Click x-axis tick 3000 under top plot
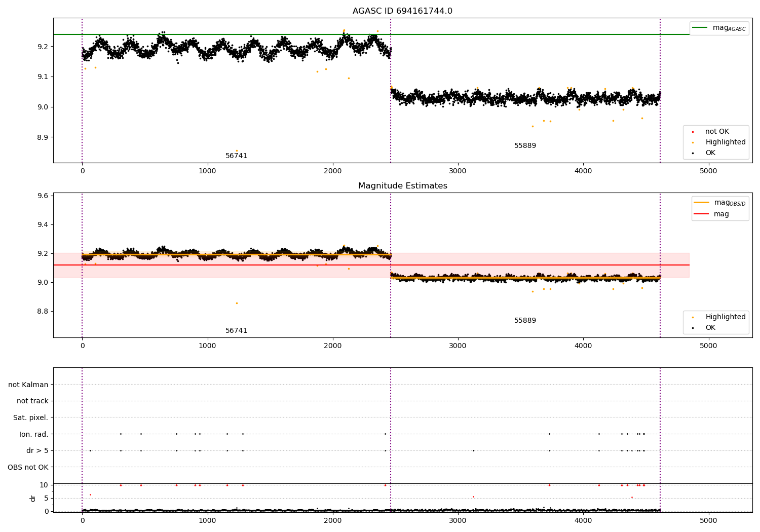Screen dimensions: 760x532 (x=458, y=171)
